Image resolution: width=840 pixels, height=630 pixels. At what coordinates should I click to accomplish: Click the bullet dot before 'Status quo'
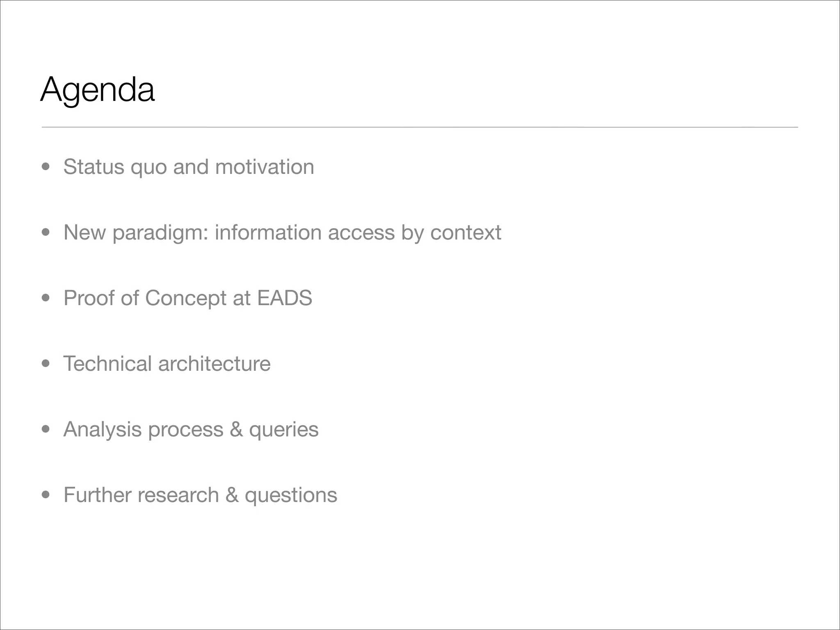point(46,167)
